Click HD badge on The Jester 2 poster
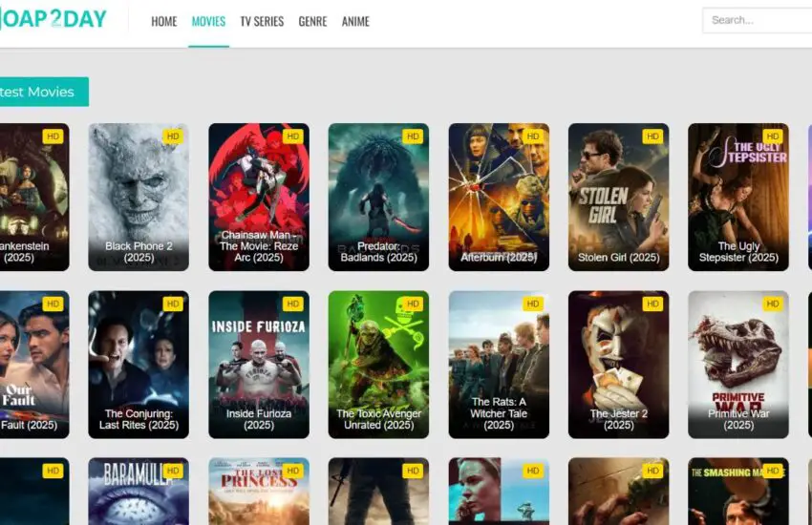 (x=652, y=304)
